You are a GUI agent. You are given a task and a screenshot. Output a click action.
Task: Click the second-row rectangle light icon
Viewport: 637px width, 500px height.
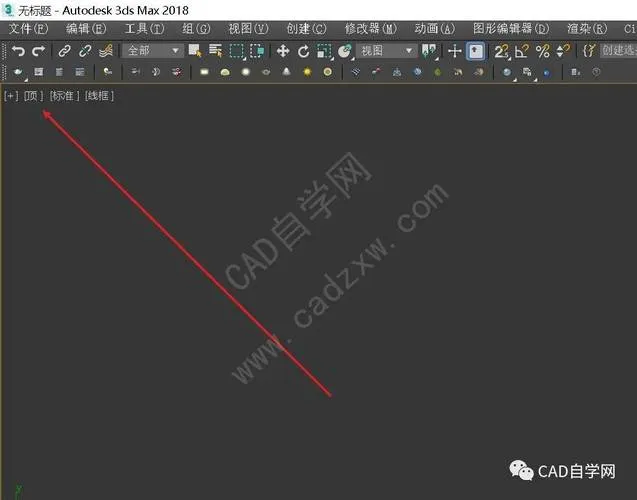(x=204, y=72)
